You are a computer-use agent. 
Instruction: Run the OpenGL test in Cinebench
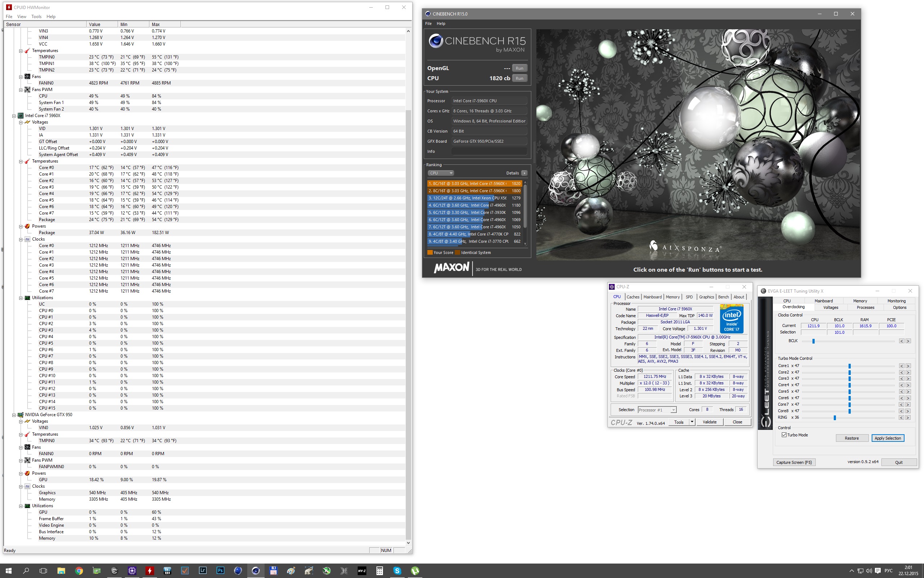click(519, 68)
